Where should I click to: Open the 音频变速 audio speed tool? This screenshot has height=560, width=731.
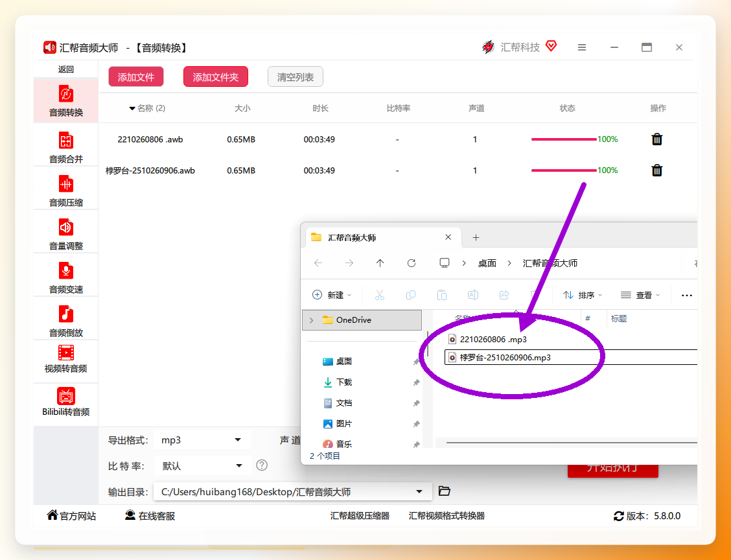(65, 277)
